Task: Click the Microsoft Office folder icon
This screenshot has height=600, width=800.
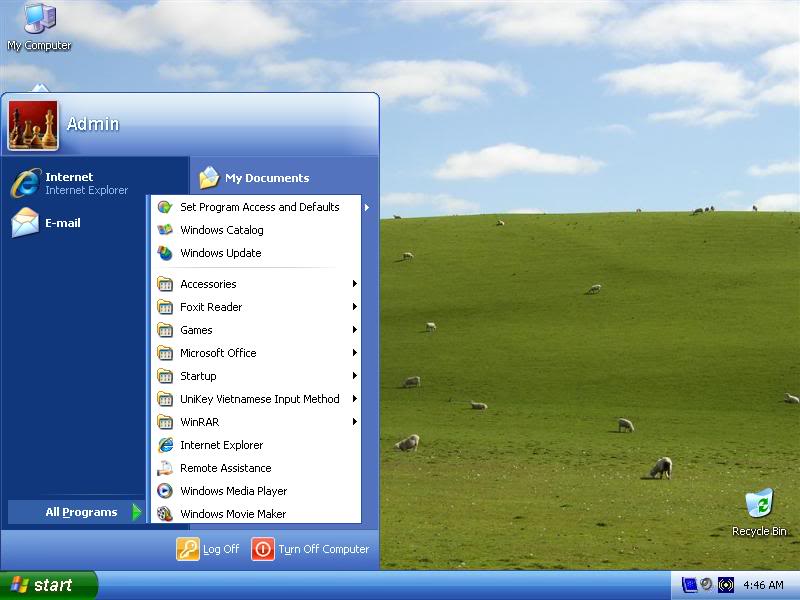Action: click(x=165, y=353)
